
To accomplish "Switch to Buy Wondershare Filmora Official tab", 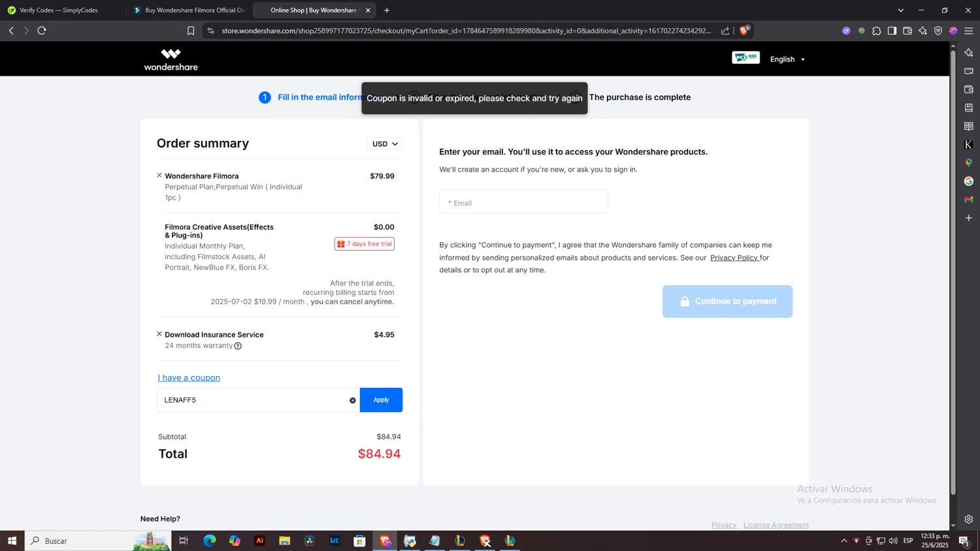I will [189, 10].
